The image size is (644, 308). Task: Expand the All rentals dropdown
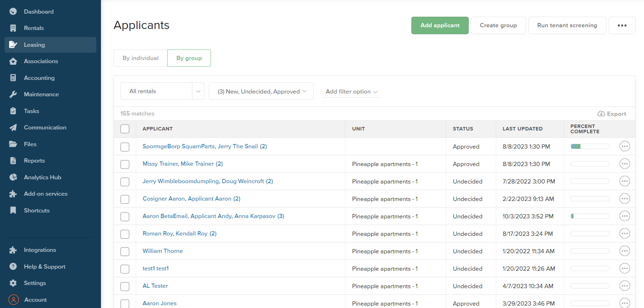point(162,91)
